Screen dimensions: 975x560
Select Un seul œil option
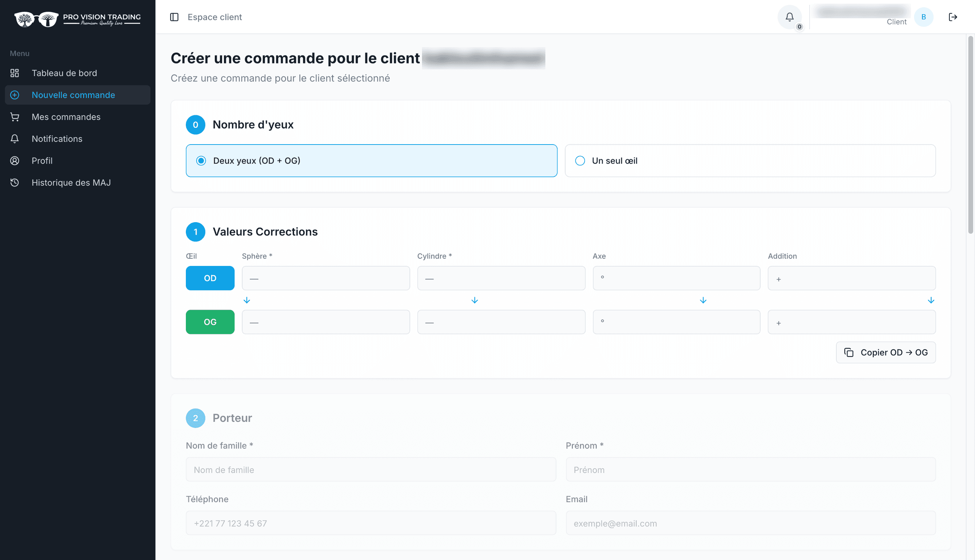(750, 161)
